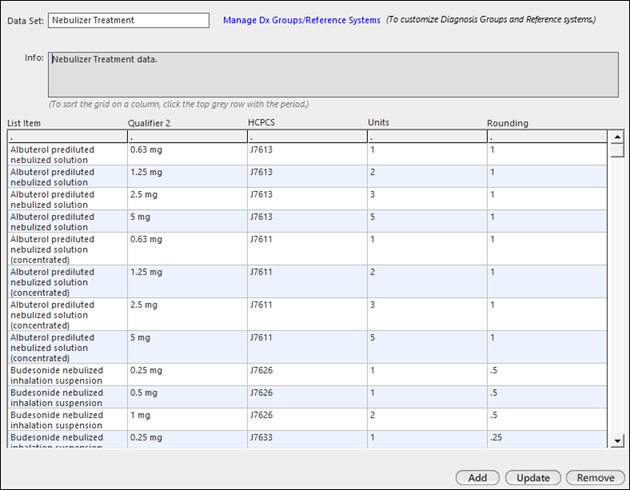Image resolution: width=630 pixels, height=490 pixels.
Task: Sort grid by HCPCS column
Action: click(x=307, y=137)
